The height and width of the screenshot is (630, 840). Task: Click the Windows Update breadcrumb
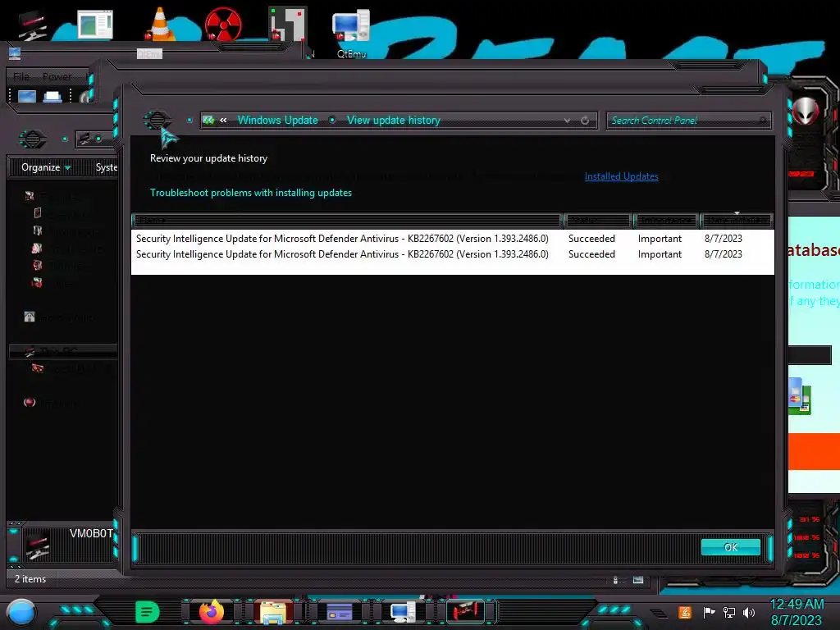277,120
